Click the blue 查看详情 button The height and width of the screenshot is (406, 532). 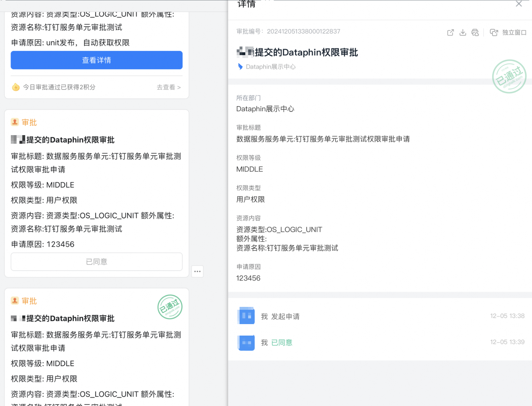click(x=97, y=60)
